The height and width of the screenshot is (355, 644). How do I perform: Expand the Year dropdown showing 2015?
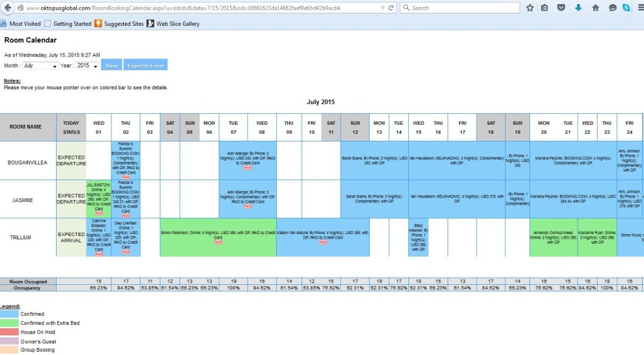[x=88, y=66]
